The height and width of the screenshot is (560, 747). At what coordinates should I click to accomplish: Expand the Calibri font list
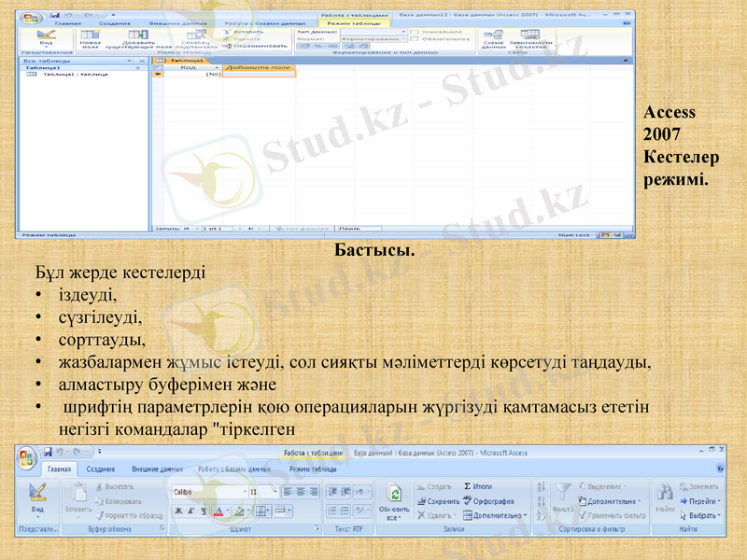point(244,491)
